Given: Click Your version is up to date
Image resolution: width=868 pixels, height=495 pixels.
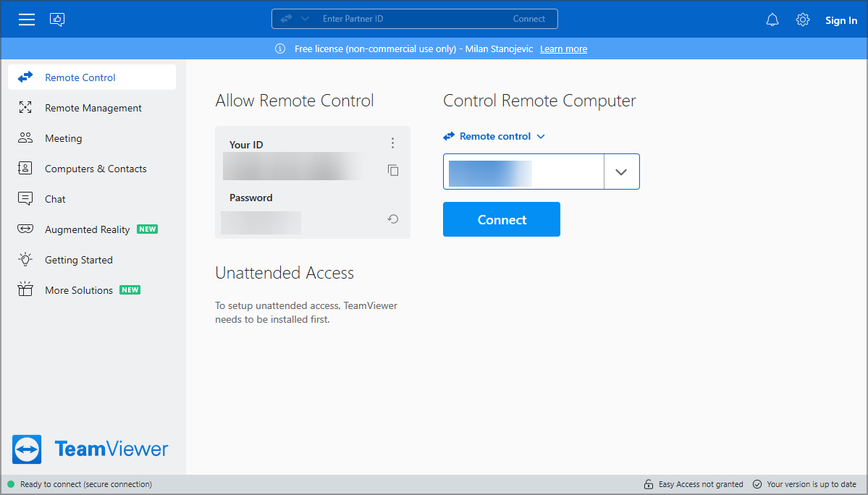Looking at the screenshot, I should 812,484.
